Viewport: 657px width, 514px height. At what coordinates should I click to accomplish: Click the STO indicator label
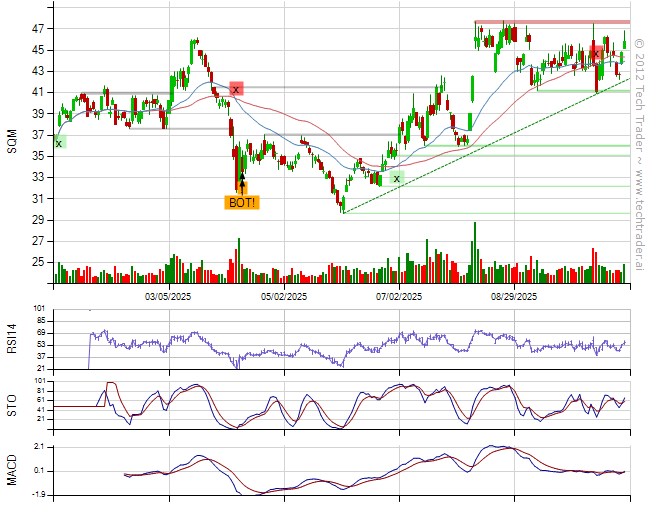[x=12, y=404]
